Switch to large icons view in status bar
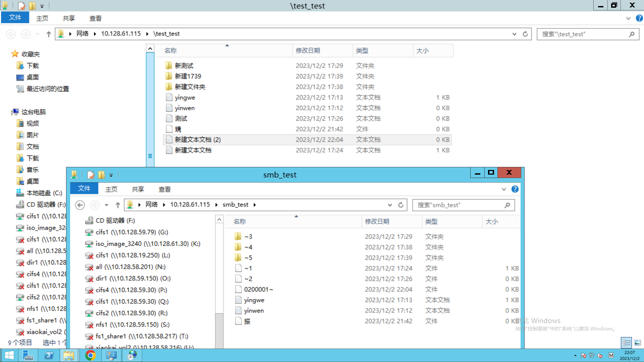 (637, 343)
